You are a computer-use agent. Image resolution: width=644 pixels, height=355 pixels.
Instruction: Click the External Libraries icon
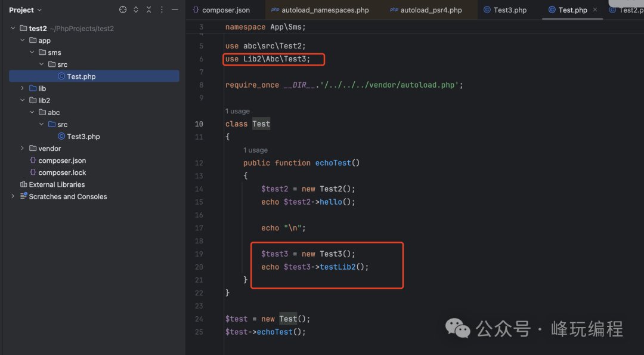pyautogui.click(x=24, y=184)
